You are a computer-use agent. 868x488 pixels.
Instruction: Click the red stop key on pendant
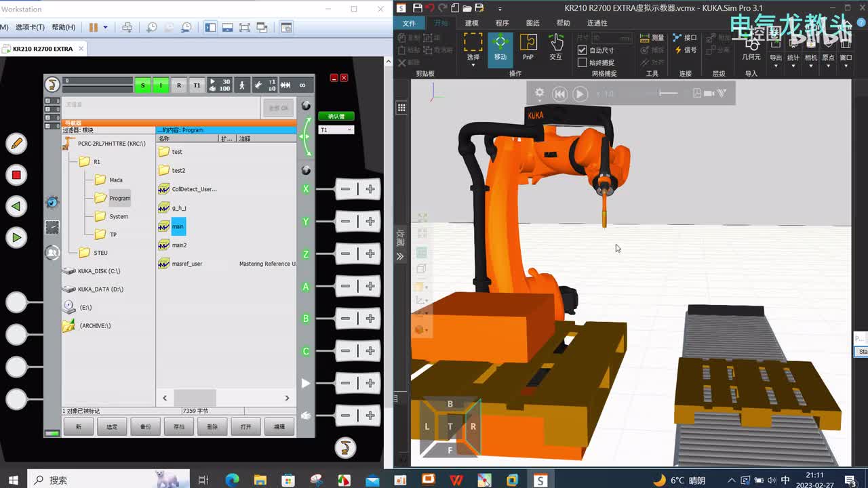(16, 175)
